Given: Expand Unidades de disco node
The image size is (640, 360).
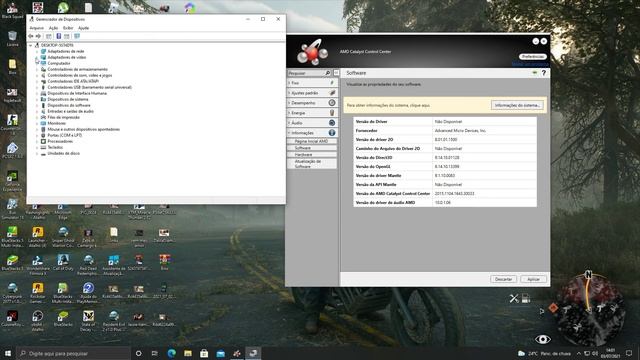Looking at the screenshot, I should coord(37,153).
